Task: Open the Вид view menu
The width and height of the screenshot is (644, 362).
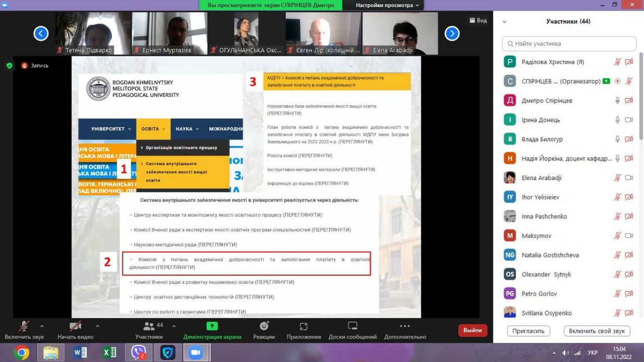Action: 478,21
